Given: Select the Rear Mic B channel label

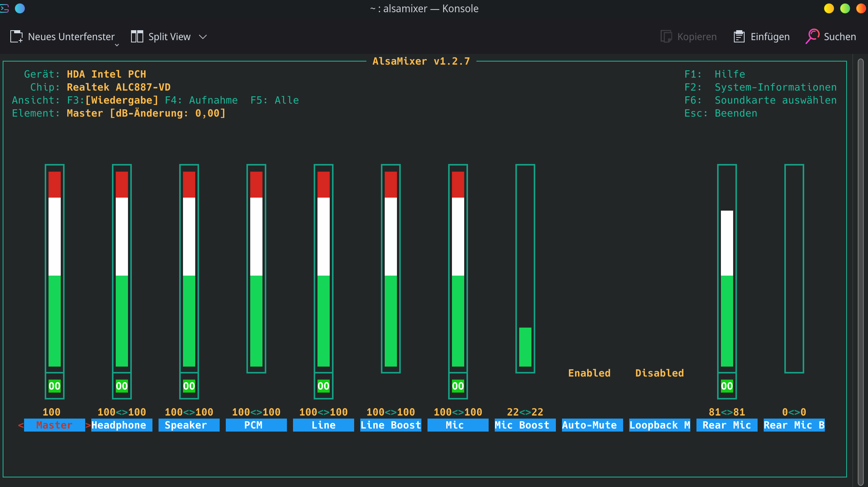Looking at the screenshot, I should (794, 425).
